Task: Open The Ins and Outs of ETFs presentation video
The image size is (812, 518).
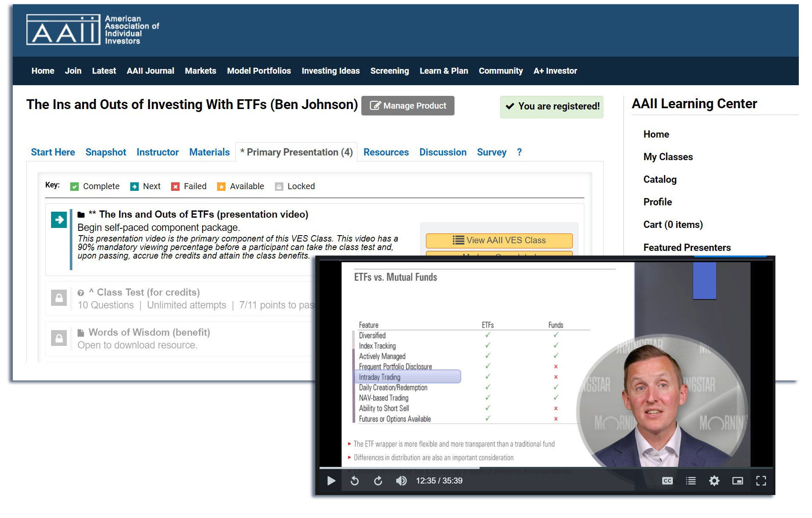Action: click(198, 214)
